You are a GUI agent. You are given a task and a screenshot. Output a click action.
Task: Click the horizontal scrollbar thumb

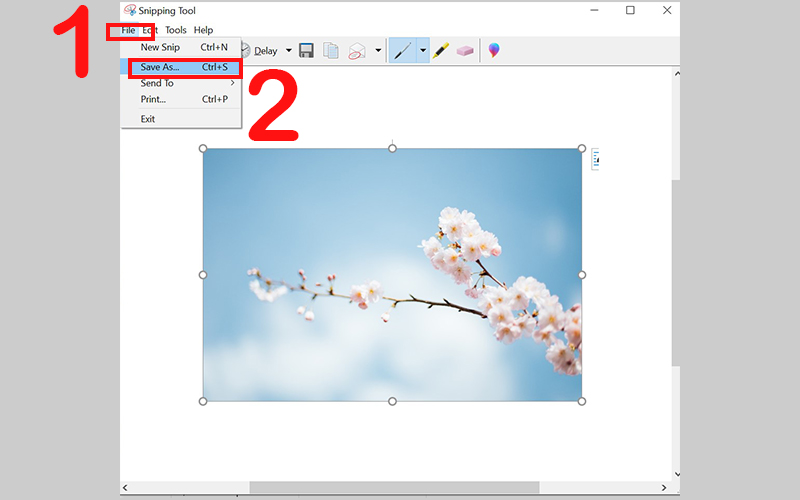click(x=394, y=488)
